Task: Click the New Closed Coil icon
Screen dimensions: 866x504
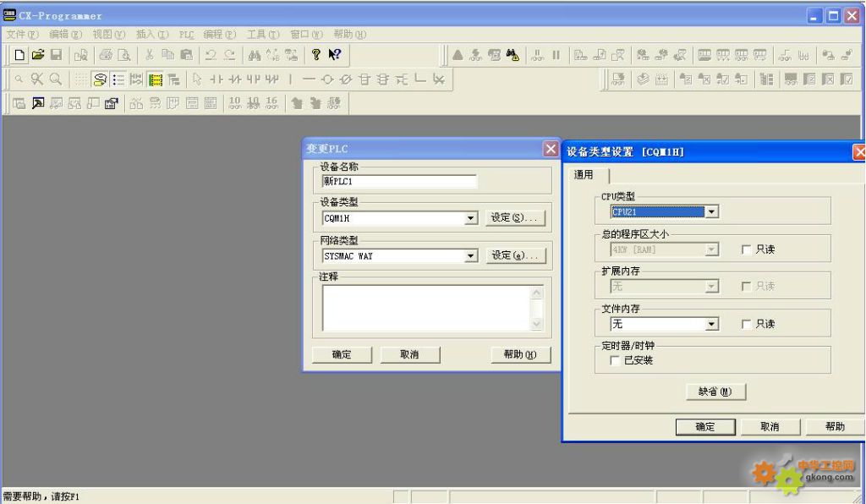Action: coord(346,79)
